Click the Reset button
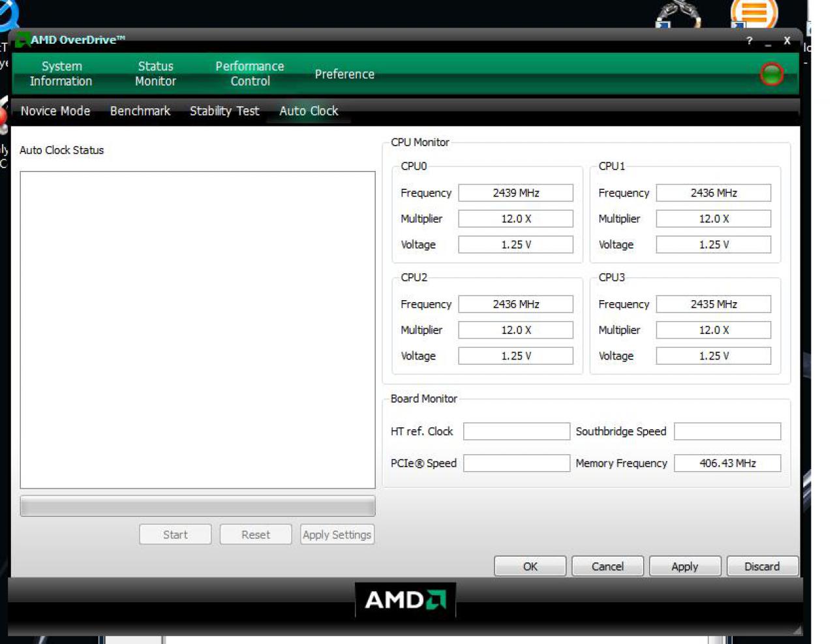Viewport: 835px width, 644px height. click(x=256, y=534)
